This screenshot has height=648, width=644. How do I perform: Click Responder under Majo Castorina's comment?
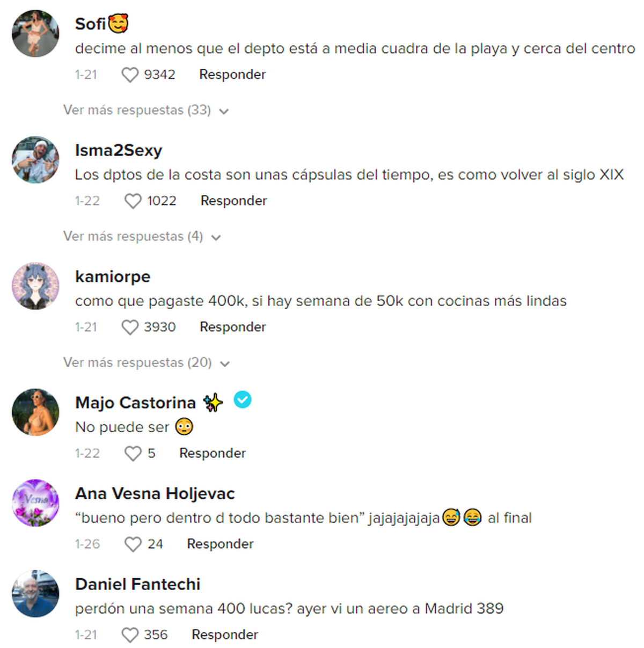click(x=213, y=453)
